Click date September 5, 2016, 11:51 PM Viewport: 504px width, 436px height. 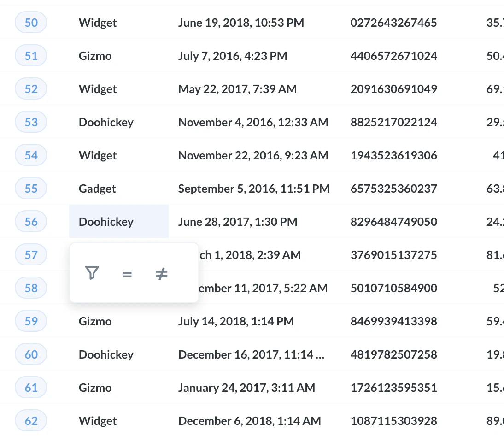point(254,189)
